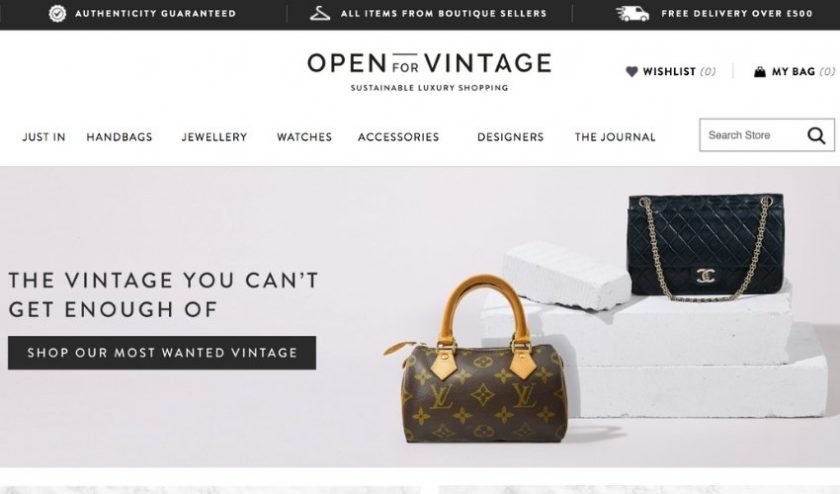The image size is (840, 494).
Task: Expand the Accessories menu
Action: point(399,137)
